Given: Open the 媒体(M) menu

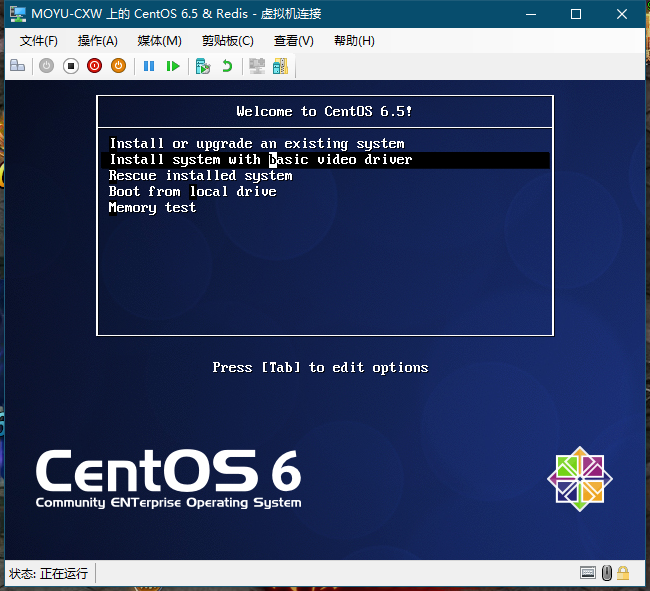Looking at the screenshot, I should (160, 41).
